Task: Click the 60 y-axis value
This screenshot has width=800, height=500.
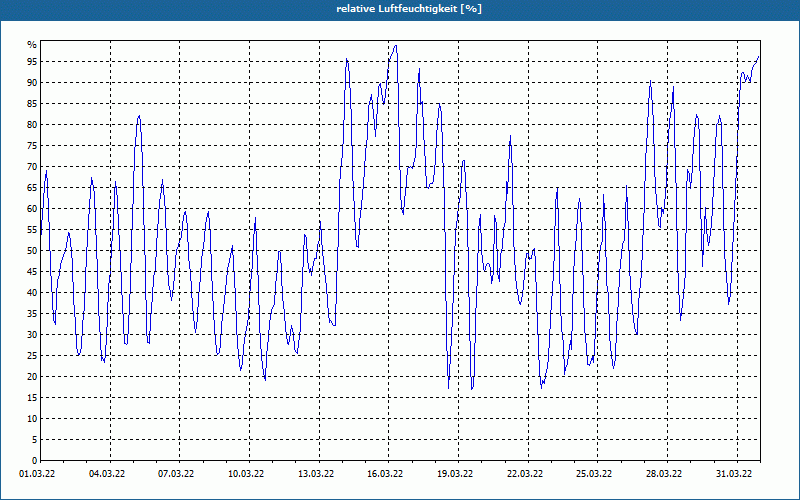Action: (32, 209)
